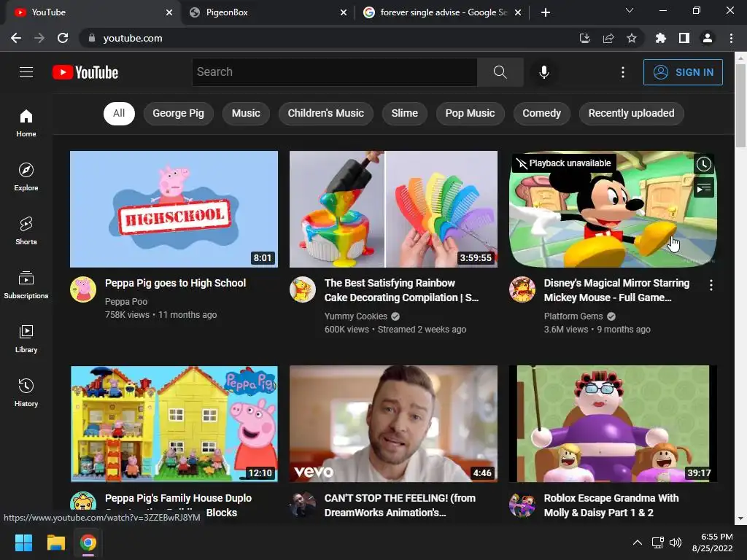Open Rainbow Cake Decorating Compilation title
The height and width of the screenshot is (560, 747).
(x=402, y=290)
